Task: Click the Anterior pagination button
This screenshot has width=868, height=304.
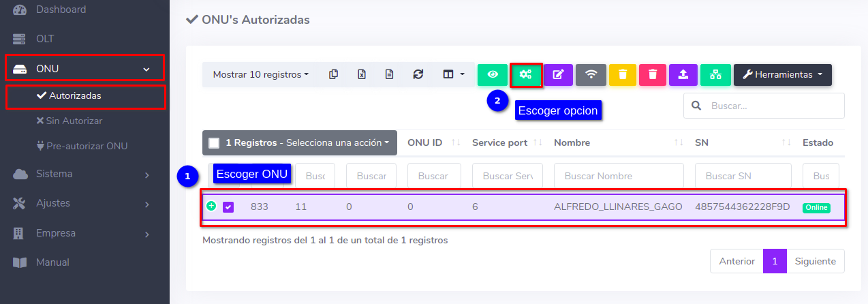Action: click(737, 261)
